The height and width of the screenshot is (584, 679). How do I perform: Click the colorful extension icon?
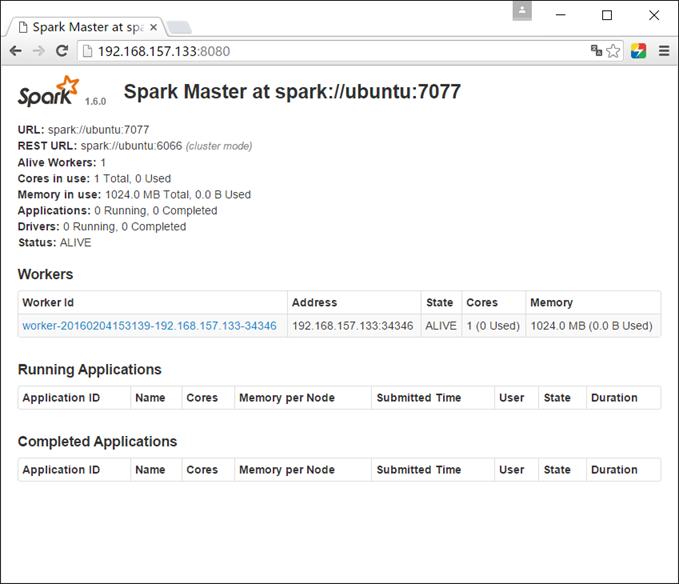tap(638, 51)
